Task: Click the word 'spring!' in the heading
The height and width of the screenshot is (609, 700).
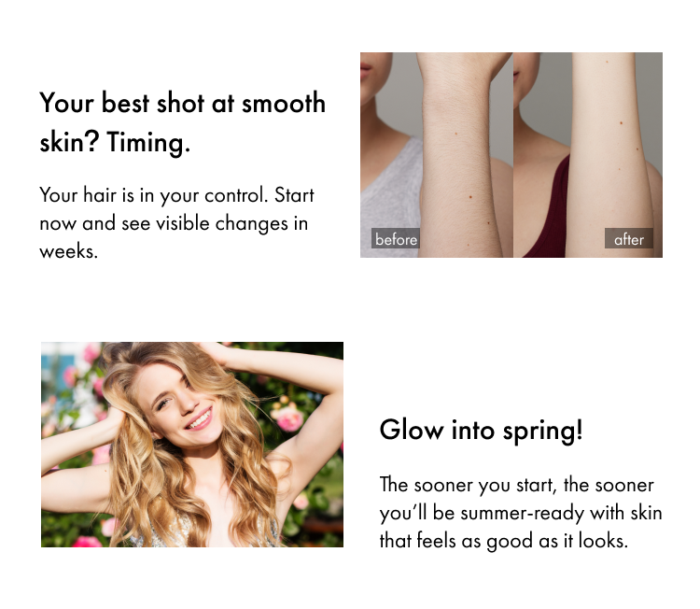Action: [542, 432]
